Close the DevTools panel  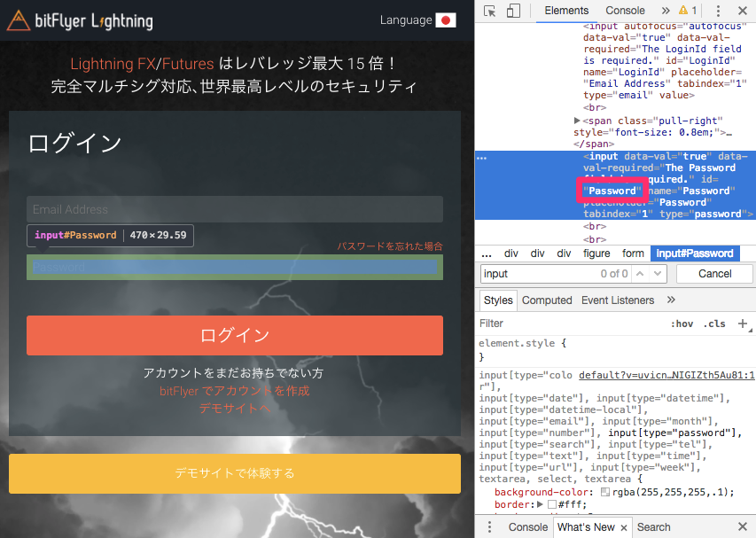point(743,11)
